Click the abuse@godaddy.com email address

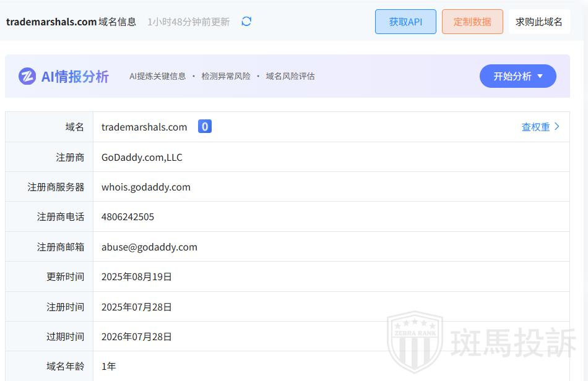click(x=149, y=247)
